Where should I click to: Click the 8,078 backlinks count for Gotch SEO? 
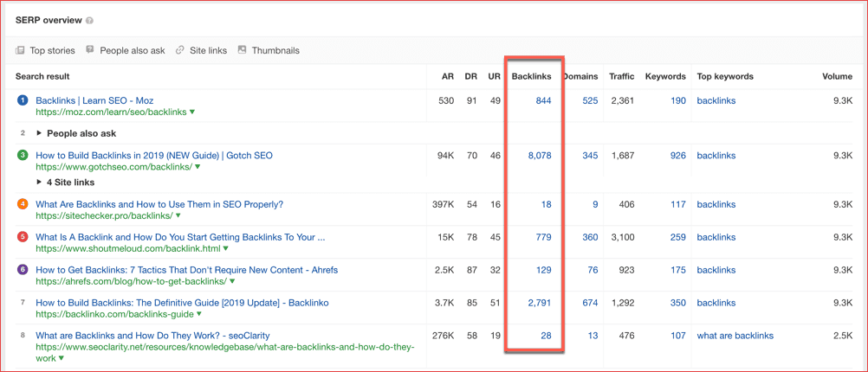click(x=539, y=156)
